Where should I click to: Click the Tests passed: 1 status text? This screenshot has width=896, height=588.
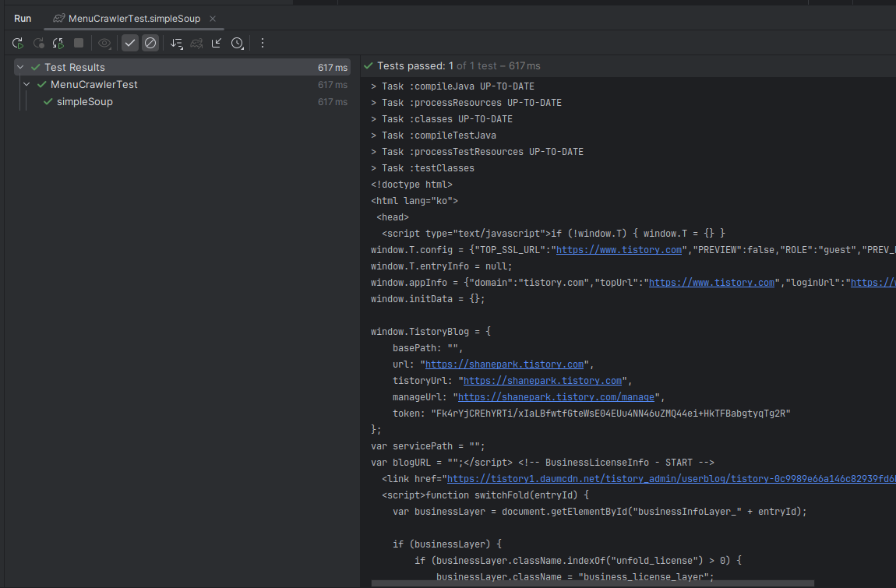(x=414, y=65)
